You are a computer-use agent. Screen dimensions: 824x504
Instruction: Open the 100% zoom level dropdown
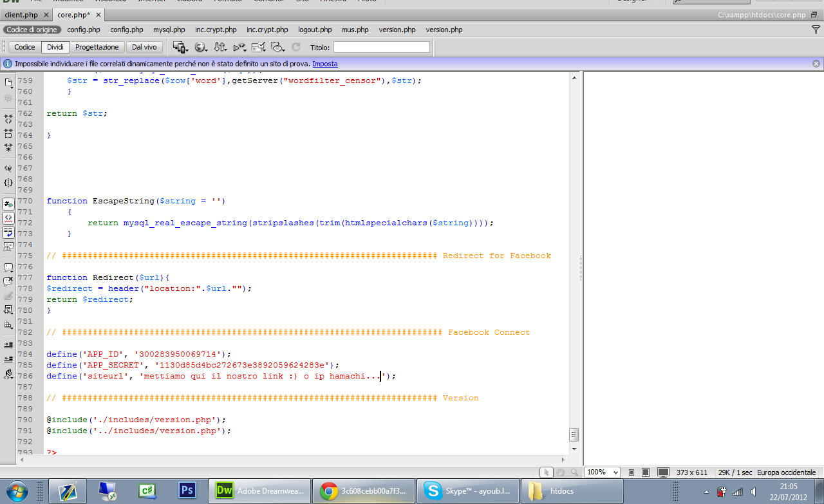coord(603,472)
